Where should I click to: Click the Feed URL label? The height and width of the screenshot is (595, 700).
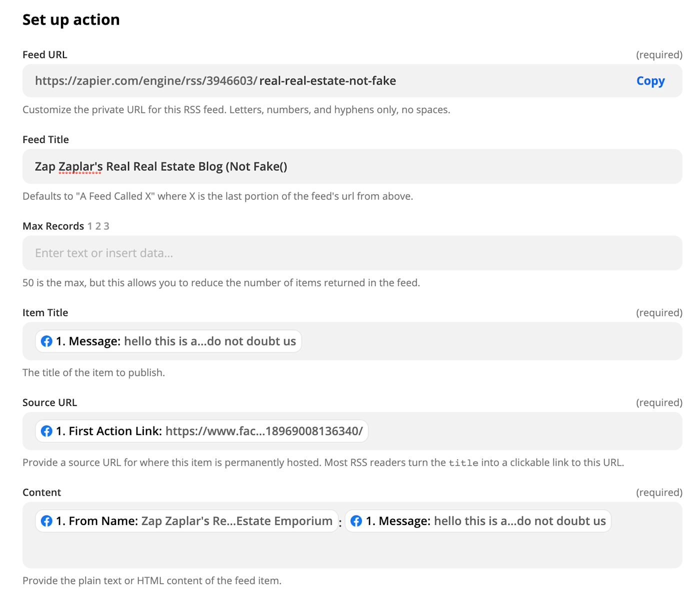(x=44, y=54)
